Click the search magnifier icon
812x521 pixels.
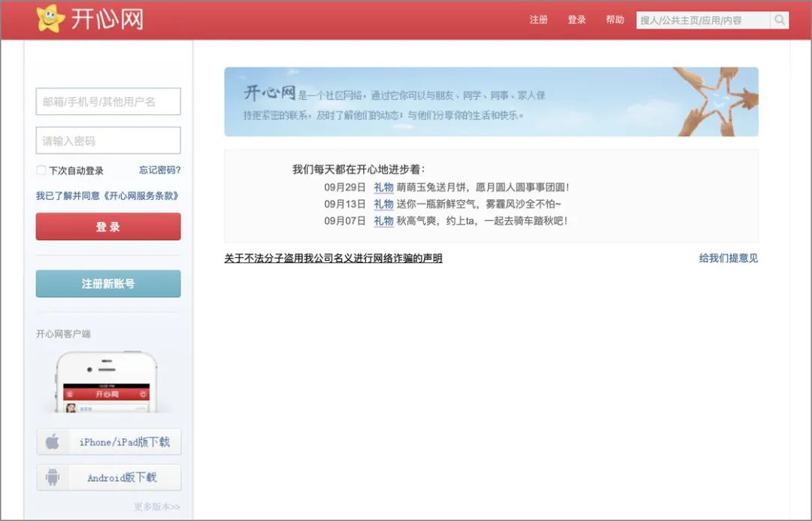780,20
